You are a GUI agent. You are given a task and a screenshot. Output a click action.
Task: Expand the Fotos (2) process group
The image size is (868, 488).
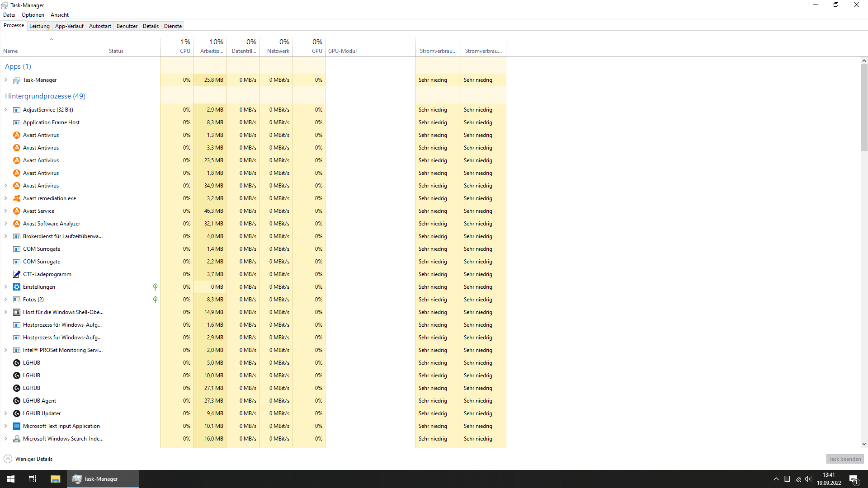click(6, 300)
